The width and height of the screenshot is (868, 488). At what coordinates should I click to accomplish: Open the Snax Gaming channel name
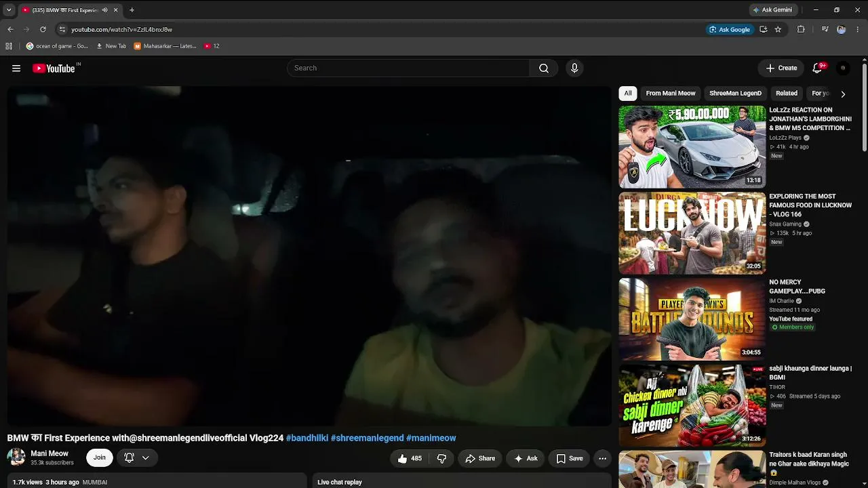pos(785,224)
